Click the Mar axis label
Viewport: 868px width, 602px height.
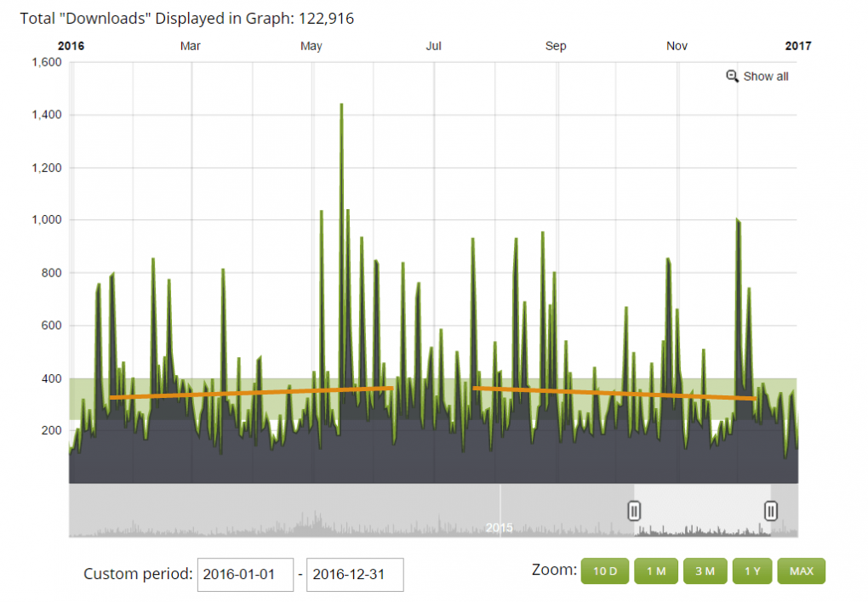pos(190,46)
